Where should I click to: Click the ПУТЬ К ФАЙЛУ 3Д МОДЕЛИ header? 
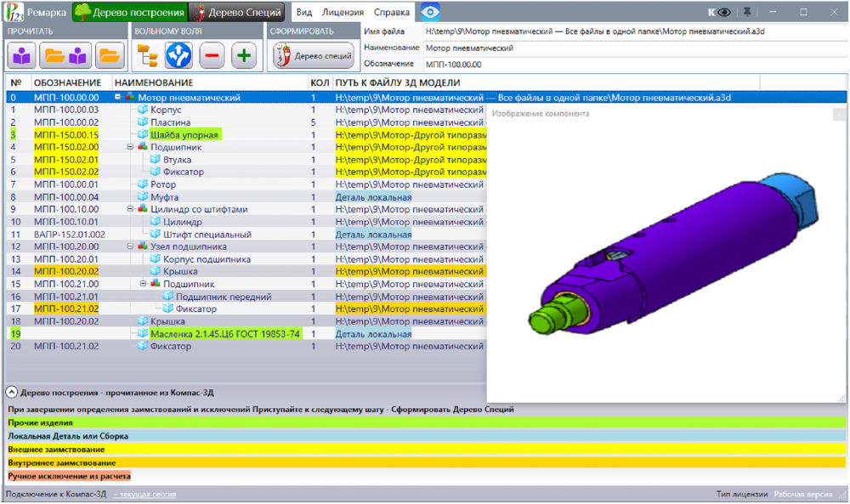[x=397, y=83]
